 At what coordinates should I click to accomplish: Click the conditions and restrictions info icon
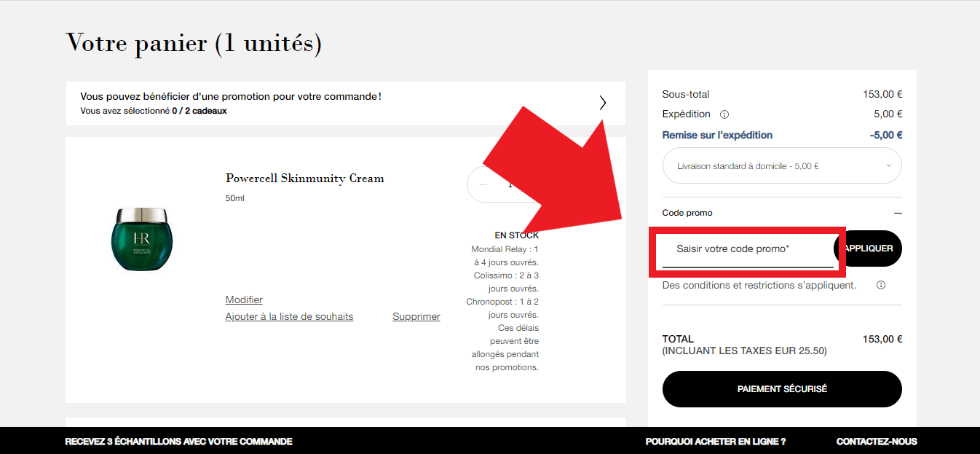(880, 285)
